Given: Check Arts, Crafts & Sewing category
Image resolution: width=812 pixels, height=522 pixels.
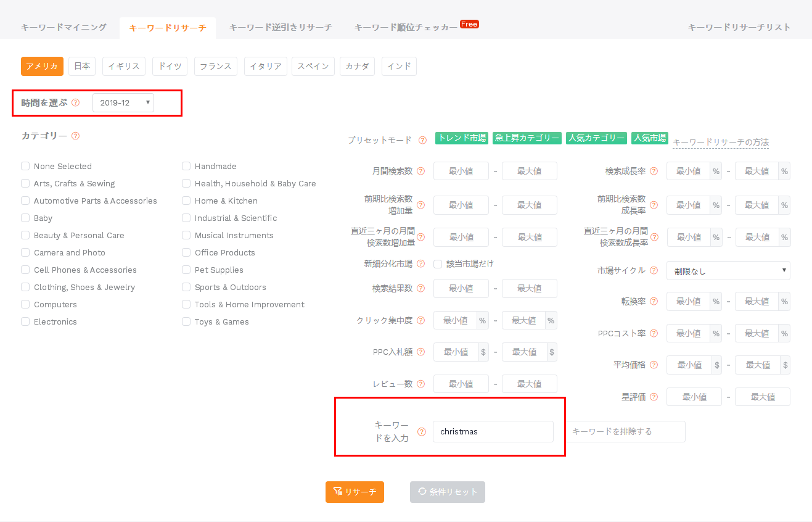Looking at the screenshot, I should coord(25,183).
